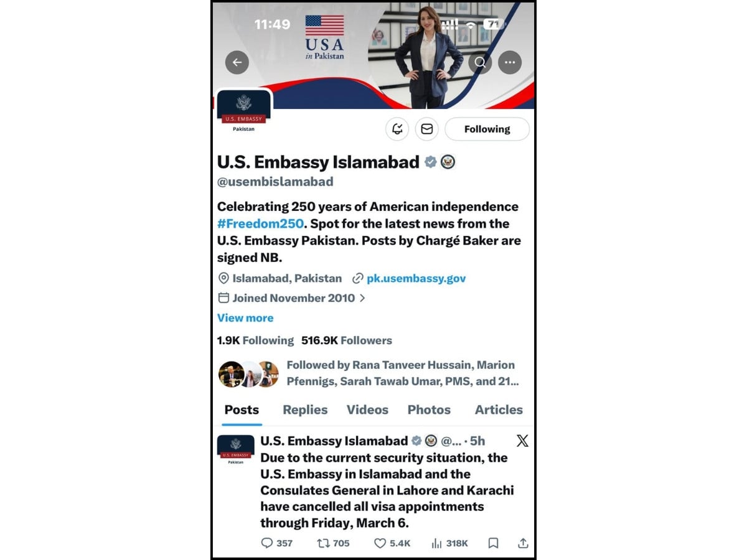Screen dimensions: 747x560
Task: Repost the visa cancellation post
Action: 333,543
